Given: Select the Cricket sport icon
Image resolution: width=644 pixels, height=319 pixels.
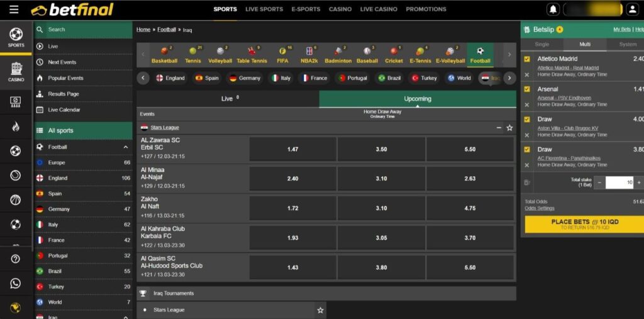Looking at the screenshot, I should tap(394, 55).
